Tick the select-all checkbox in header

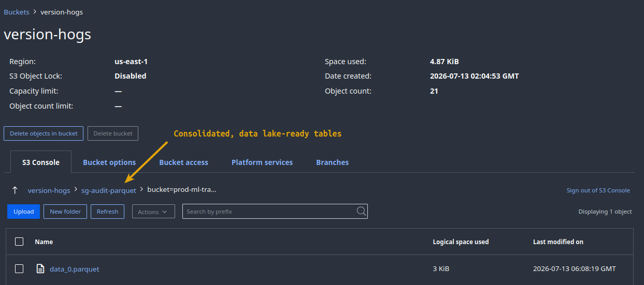(x=19, y=242)
